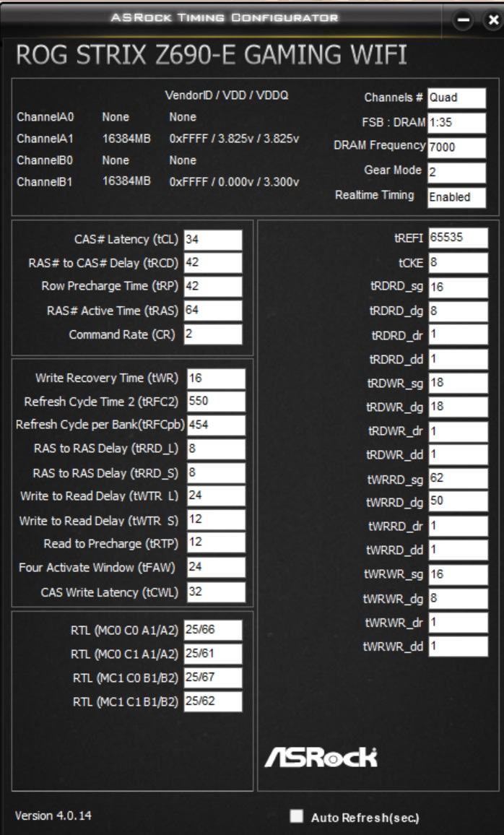Click the tRRD_L value field

pos(216,449)
